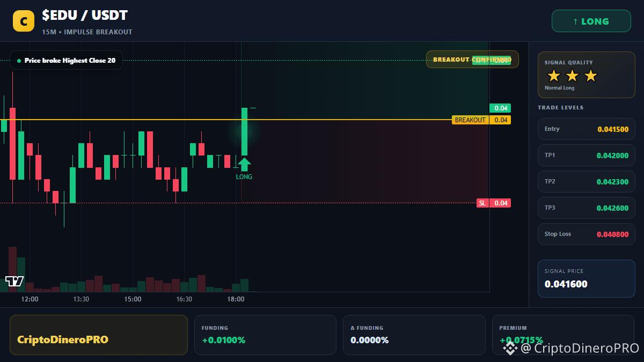The image size is (644, 362).
Task: Click the third star in Signal Quality
Action: [x=590, y=76]
